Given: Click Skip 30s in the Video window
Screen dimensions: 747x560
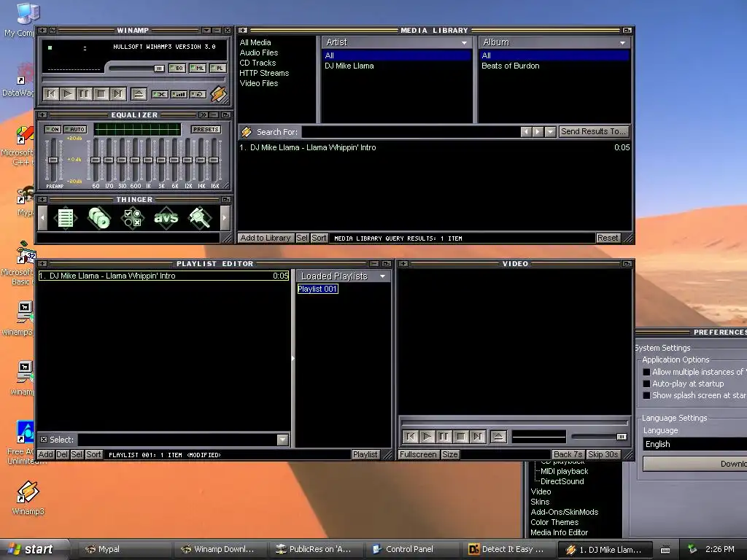Looking at the screenshot, I should (x=603, y=455).
